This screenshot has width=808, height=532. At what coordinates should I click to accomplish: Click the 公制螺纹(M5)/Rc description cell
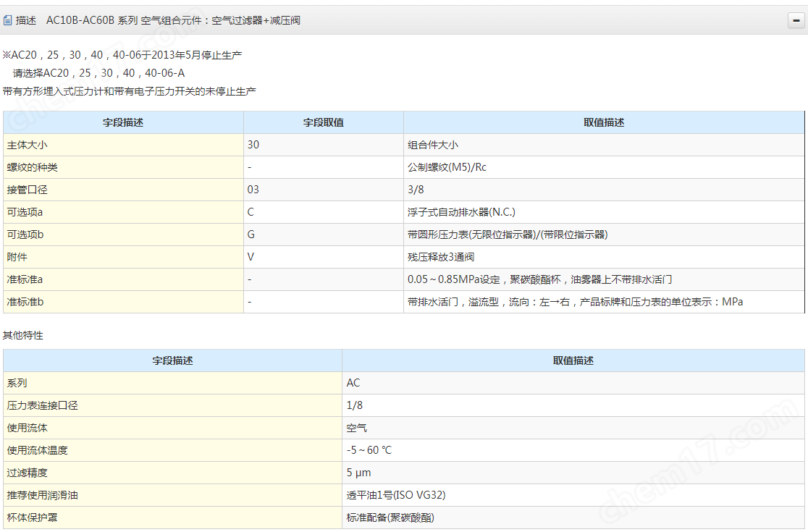(604, 167)
